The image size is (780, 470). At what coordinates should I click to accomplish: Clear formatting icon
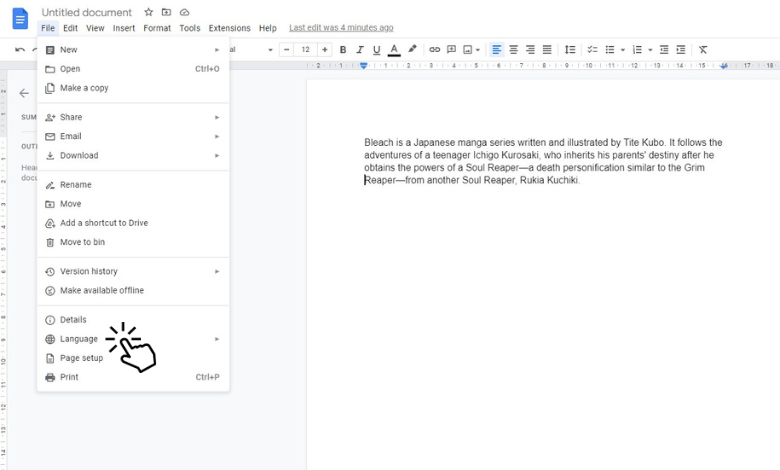(x=702, y=50)
